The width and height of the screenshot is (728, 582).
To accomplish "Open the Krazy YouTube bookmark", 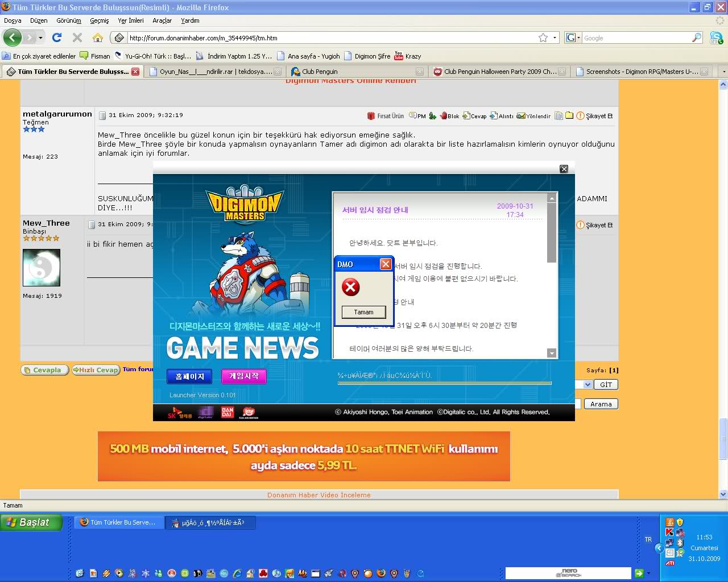I will coord(408,56).
